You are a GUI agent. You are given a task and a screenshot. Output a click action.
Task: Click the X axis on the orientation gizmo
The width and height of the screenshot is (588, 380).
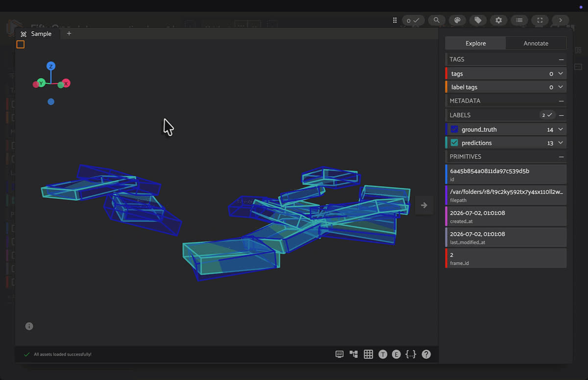coord(66,83)
